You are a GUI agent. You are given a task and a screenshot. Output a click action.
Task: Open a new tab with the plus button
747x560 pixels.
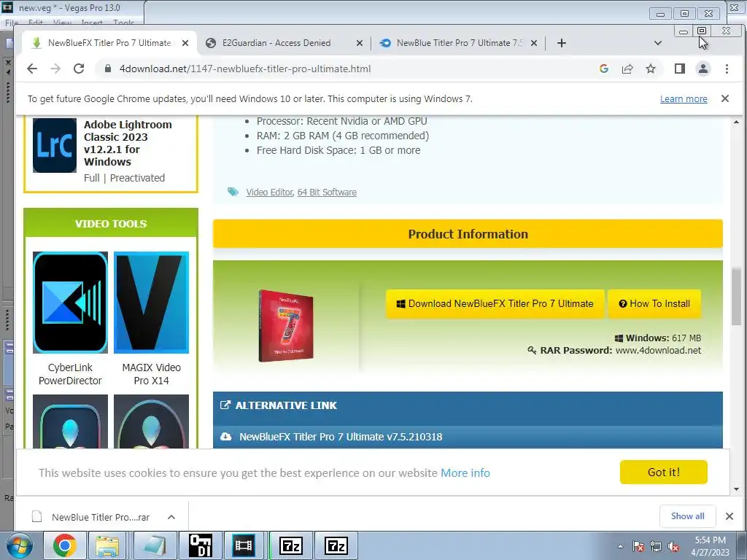562,43
